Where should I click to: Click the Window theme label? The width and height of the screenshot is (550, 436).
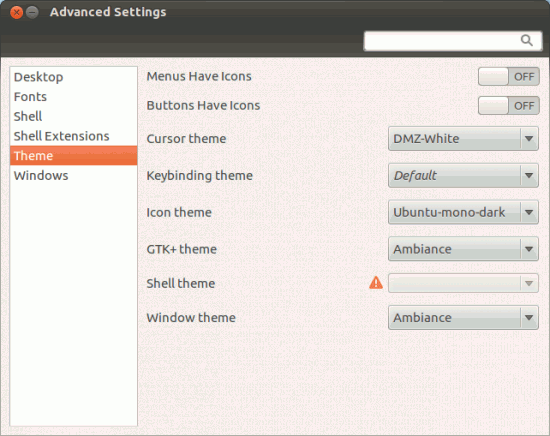click(191, 318)
